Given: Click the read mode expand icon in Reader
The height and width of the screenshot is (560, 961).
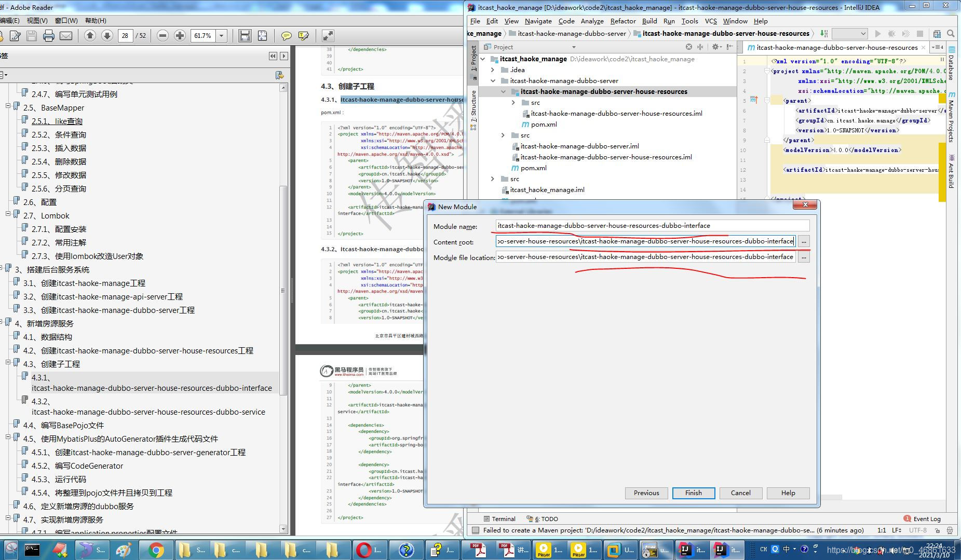Looking at the screenshot, I should click(328, 36).
